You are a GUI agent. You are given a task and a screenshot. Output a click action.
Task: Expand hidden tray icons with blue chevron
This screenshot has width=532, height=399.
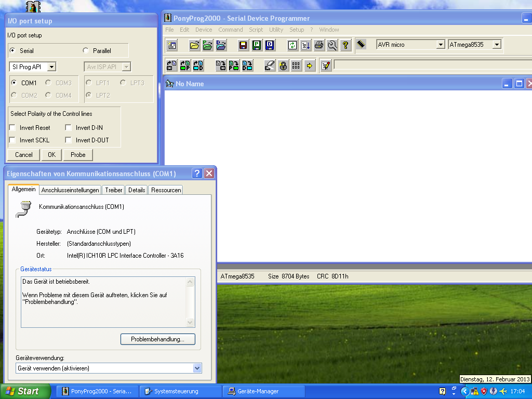click(x=465, y=392)
